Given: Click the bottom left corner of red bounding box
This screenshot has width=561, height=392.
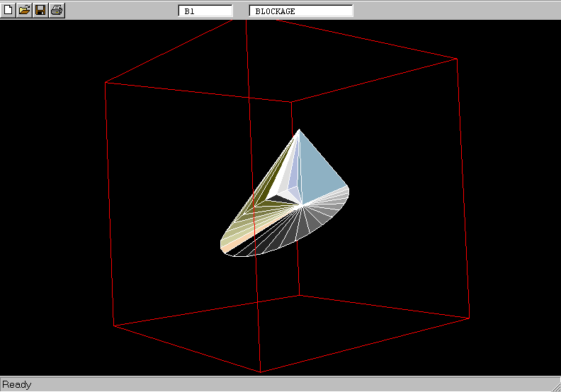Looking at the screenshot, I should 114,326.
